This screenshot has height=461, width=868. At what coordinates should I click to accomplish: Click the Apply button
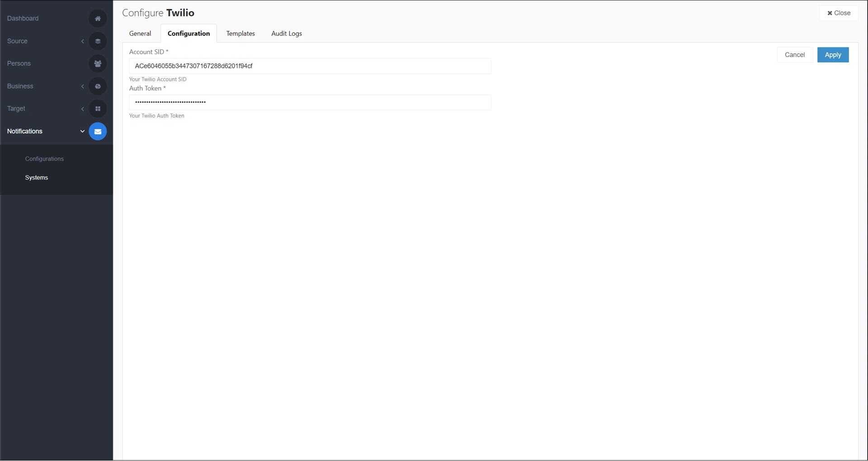[x=833, y=55]
